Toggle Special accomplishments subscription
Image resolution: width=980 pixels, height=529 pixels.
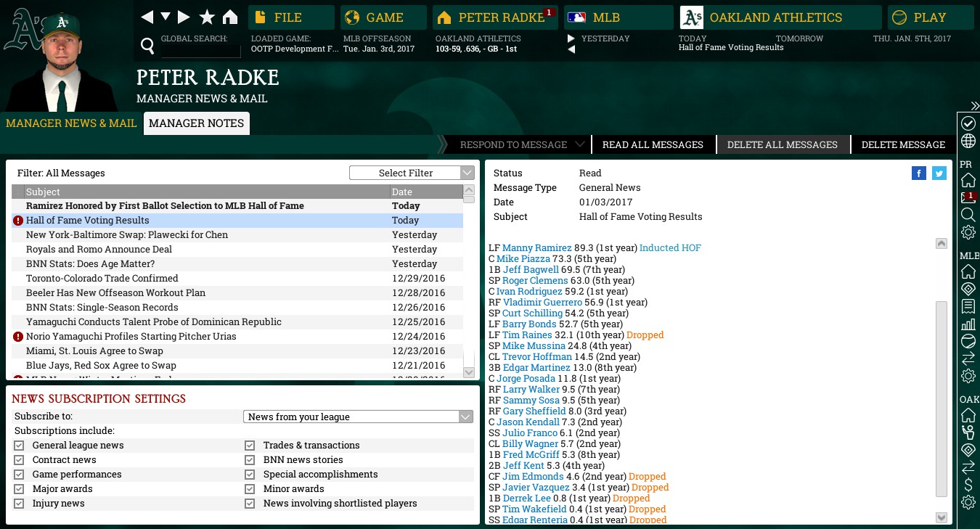click(250, 475)
